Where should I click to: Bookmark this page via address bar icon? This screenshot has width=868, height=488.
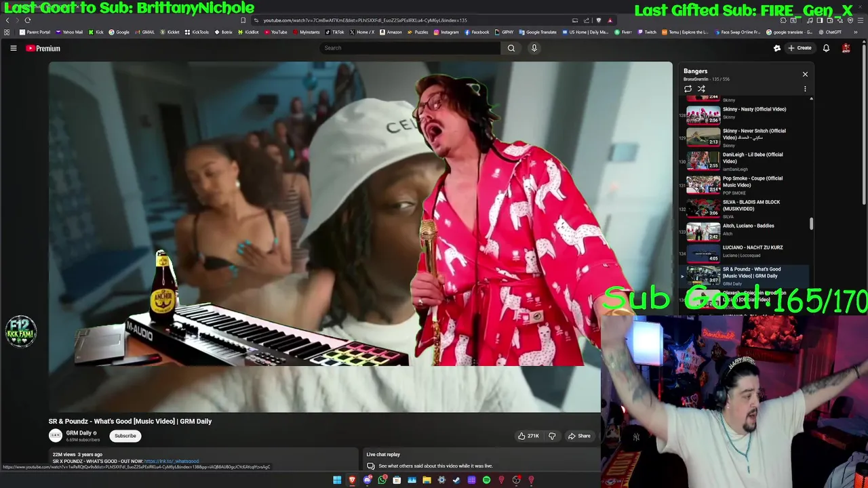pos(243,20)
